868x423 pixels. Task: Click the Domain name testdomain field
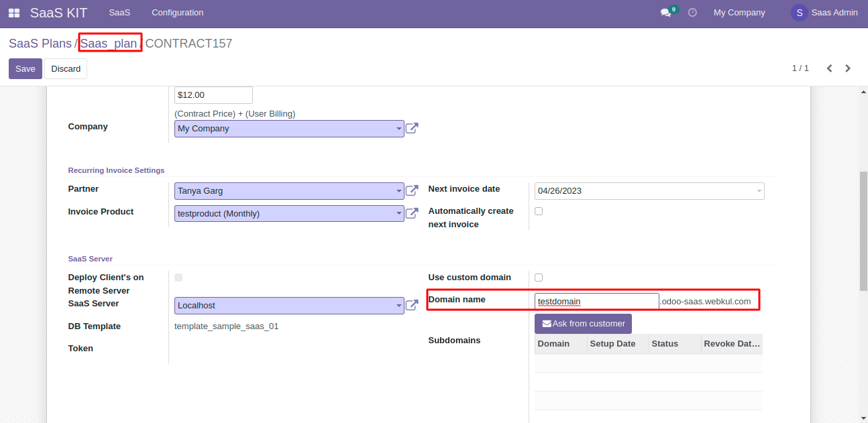(x=597, y=302)
